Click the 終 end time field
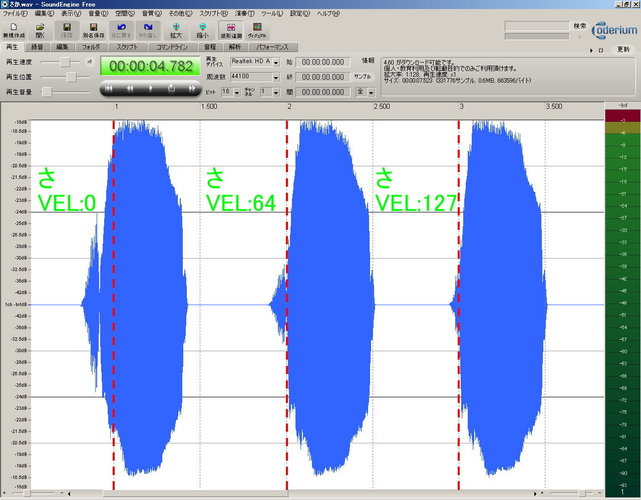Viewport: 641px width, 500px height. point(323,77)
